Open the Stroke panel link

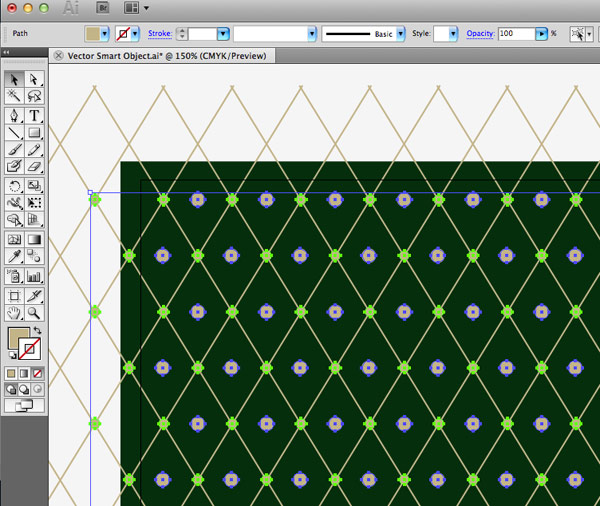pos(160,33)
